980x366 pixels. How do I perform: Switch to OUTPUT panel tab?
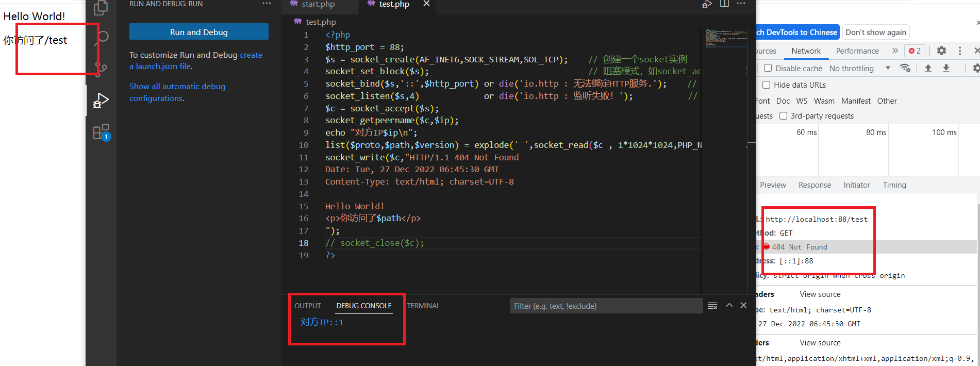[308, 306]
